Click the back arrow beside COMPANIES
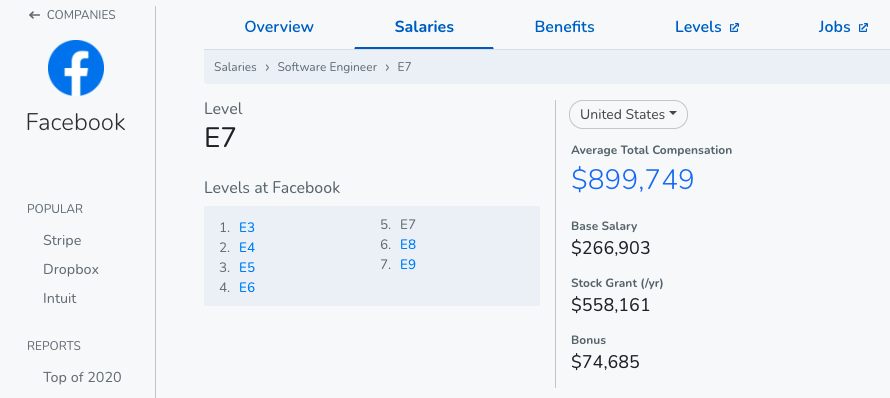The width and height of the screenshot is (890, 398). click(x=34, y=15)
